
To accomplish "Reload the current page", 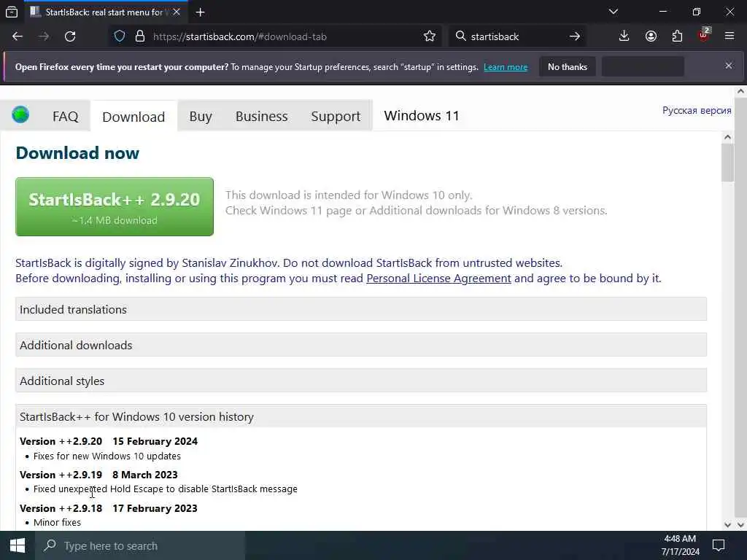I will (70, 36).
